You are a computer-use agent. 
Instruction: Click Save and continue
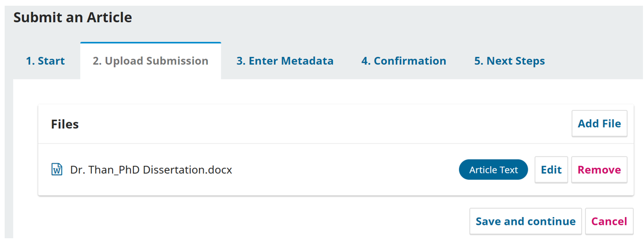(x=525, y=222)
